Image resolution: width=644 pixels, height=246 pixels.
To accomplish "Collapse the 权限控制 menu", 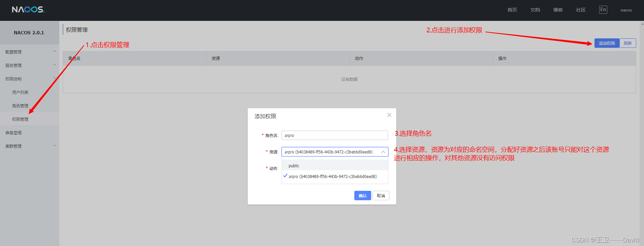I will point(30,79).
